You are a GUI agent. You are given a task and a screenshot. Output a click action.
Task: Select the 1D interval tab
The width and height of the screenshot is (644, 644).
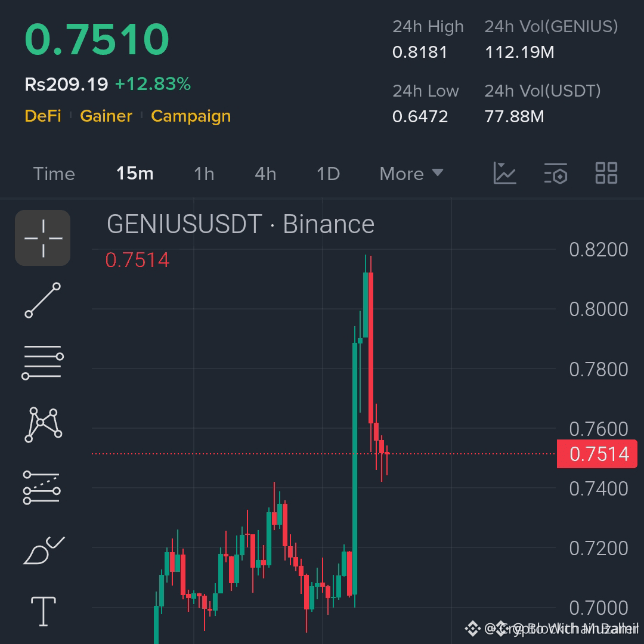pos(328,174)
